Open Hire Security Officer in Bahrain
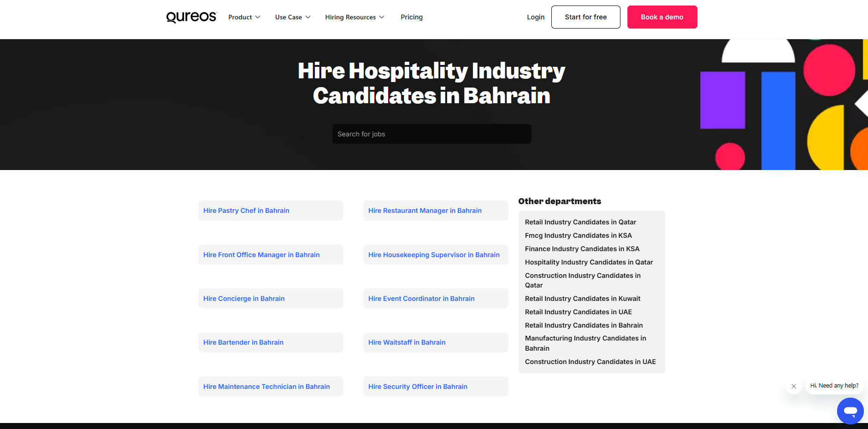868x429 pixels. [436, 387]
